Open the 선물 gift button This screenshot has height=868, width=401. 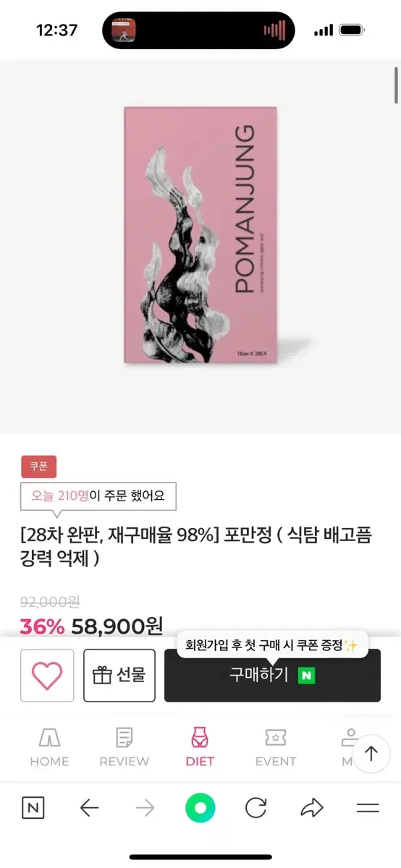pos(119,676)
